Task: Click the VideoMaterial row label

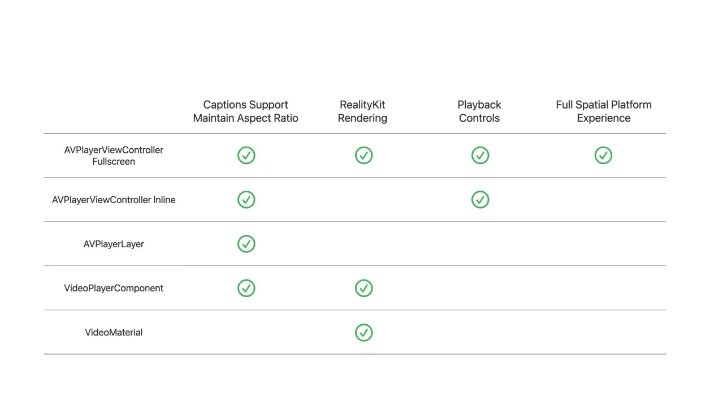Action: (x=114, y=332)
